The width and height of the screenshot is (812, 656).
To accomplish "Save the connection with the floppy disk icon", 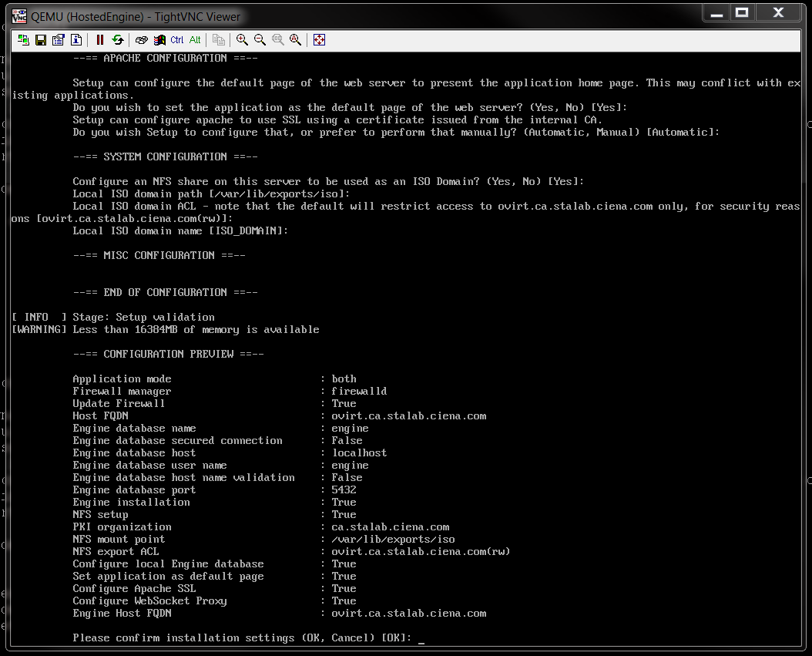I will pos(41,40).
